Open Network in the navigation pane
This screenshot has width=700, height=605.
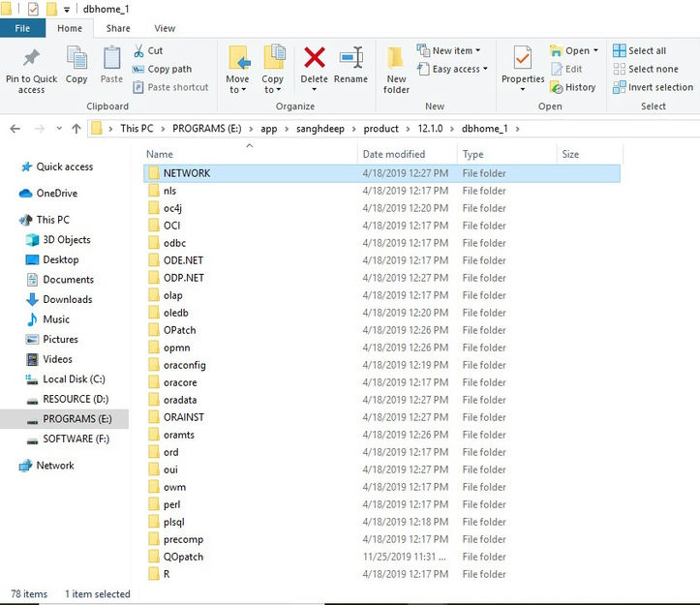pyautogui.click(x=46, y=466)
